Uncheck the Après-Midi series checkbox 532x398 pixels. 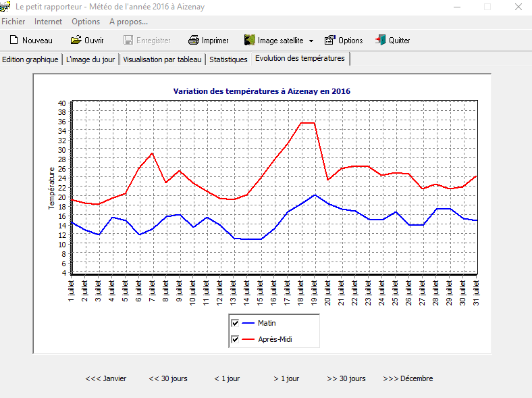235,339
